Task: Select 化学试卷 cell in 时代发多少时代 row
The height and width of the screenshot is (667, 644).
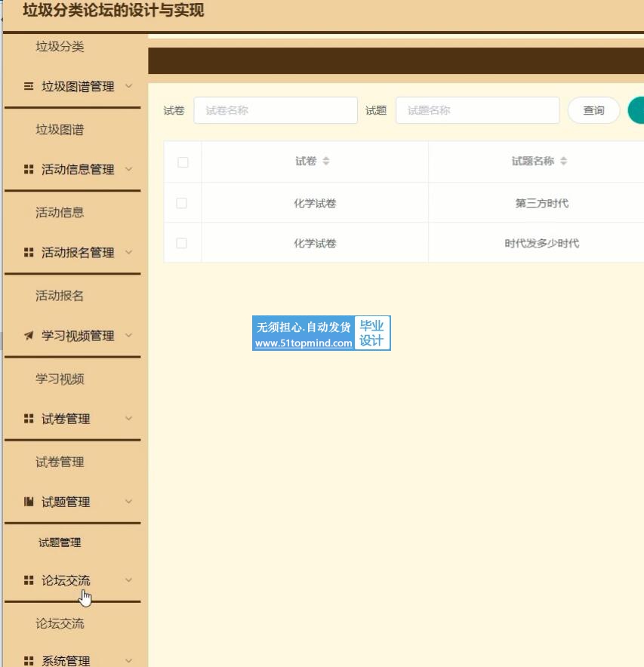Action: point(315,243)
